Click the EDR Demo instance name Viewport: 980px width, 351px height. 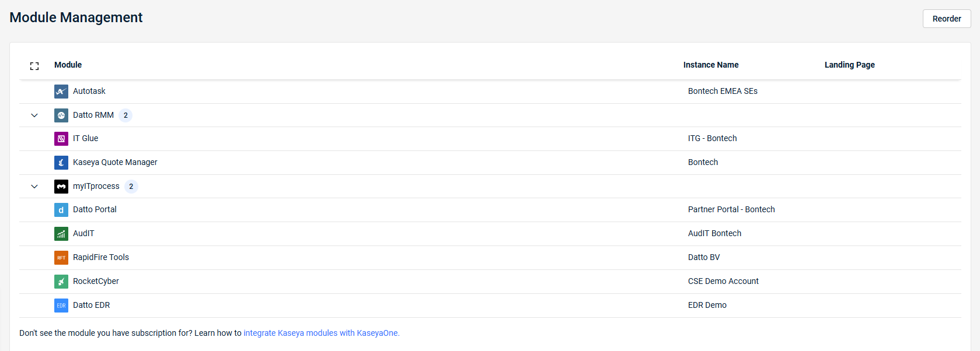pyautogui.click(x=707, y=305)
